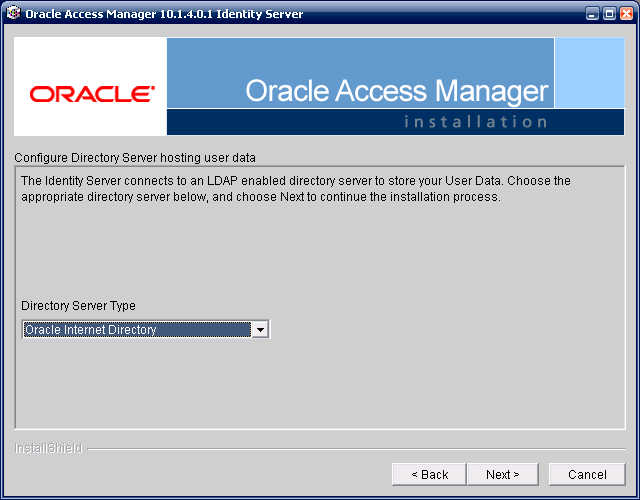
Task: Go back with the < Back button
Action: coord(429,474)
